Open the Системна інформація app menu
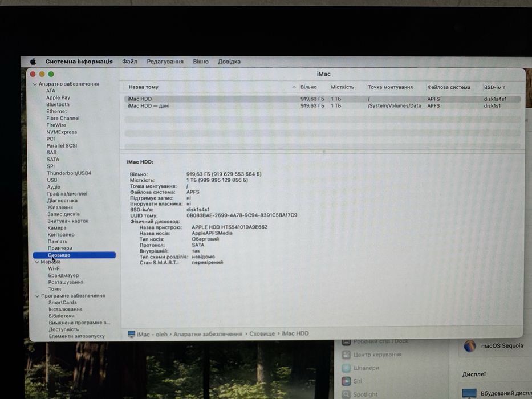This screenshot has width=532, height=399. coord(79,62)
